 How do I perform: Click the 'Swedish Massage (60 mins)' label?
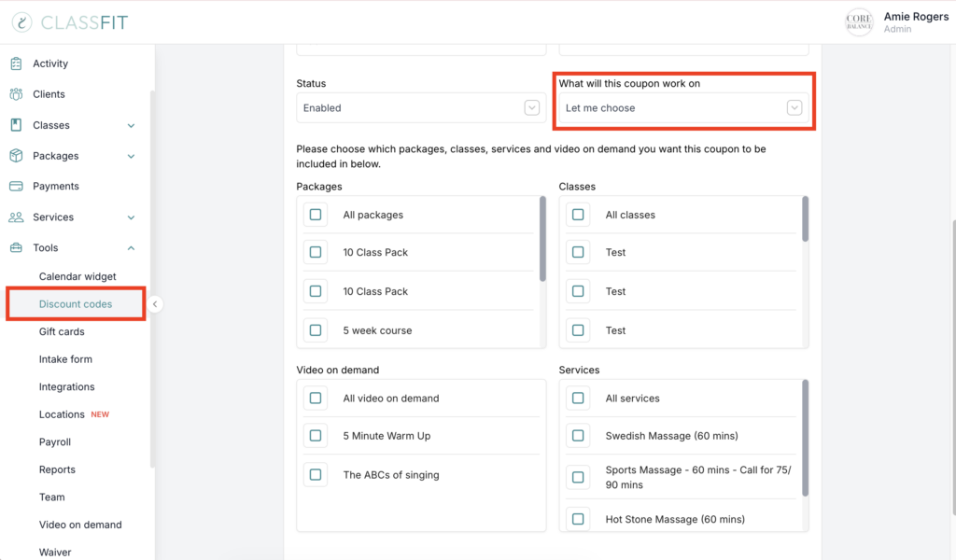(672, 436)
